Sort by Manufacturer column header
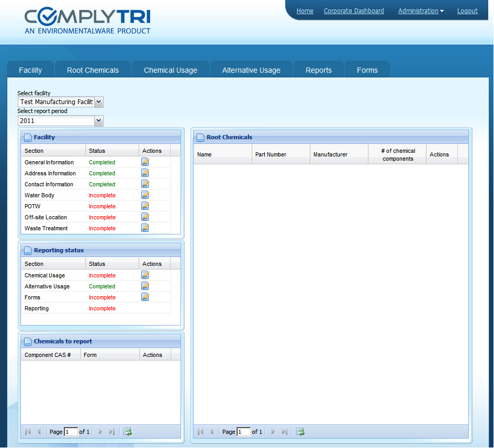 [330, 154]
